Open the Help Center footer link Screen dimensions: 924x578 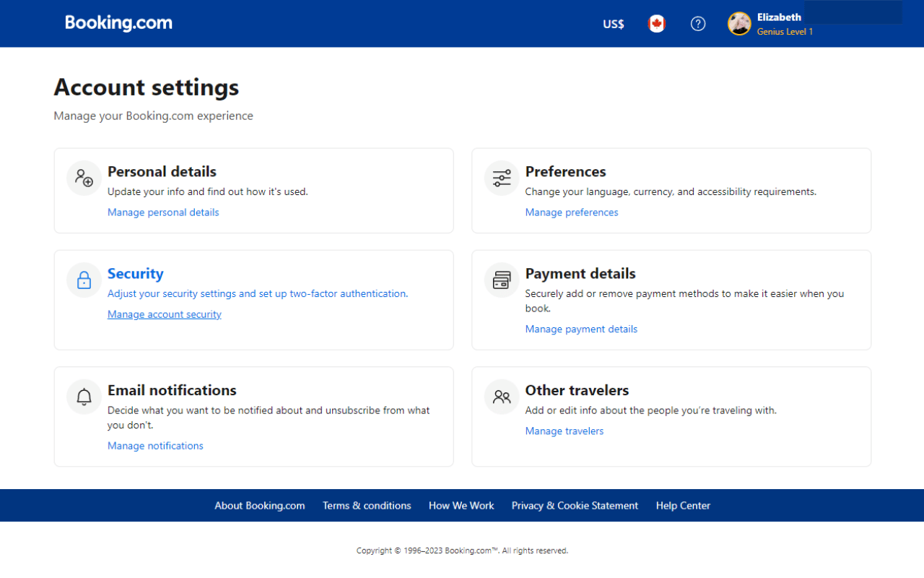[x=683, y=505]
